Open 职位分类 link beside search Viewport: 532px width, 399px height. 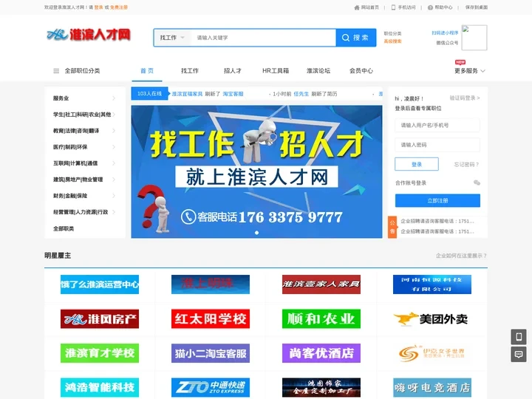[392, 33]
